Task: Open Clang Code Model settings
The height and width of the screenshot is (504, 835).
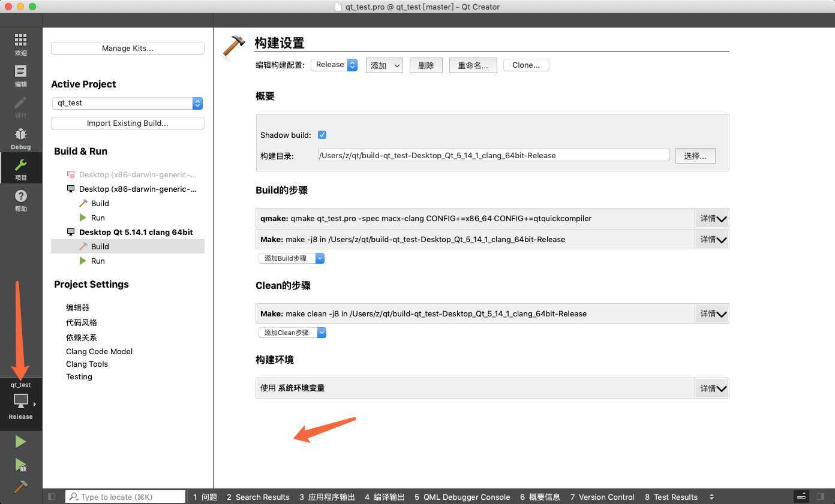Action: 100,351
